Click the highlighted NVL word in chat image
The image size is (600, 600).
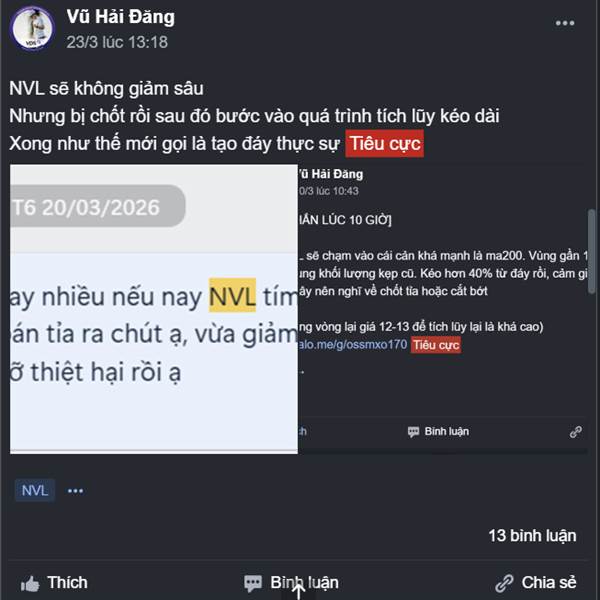click(x=232, y=295)
